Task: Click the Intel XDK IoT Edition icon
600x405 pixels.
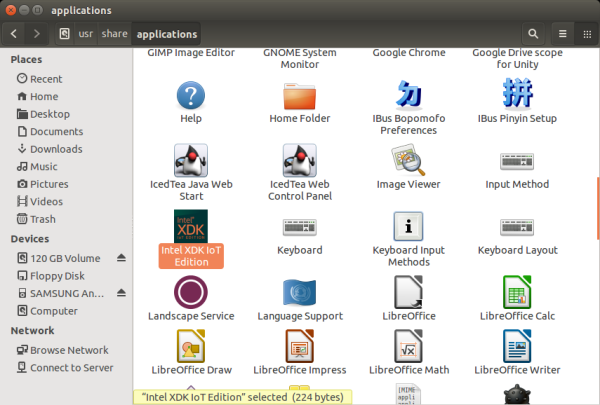Action: coord(191,226)
